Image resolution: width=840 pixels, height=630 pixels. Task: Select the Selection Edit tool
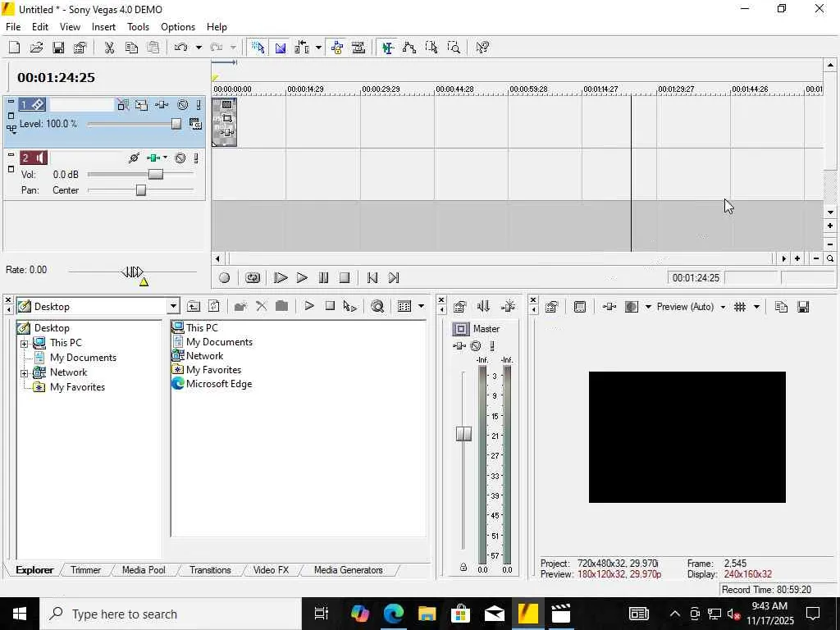pos(431,48)
